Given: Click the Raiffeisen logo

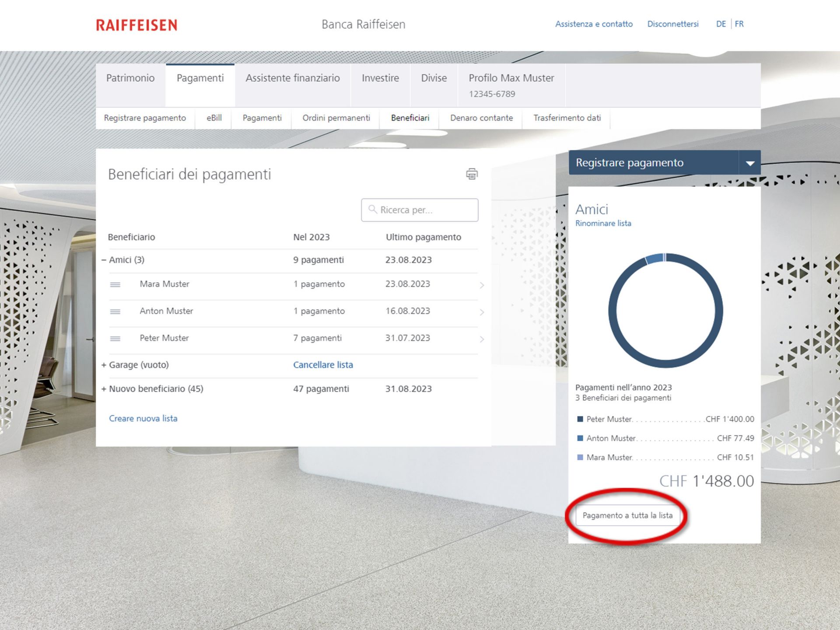Looking at the screenshot, I should pyautogui.click(x=135, y=25).
